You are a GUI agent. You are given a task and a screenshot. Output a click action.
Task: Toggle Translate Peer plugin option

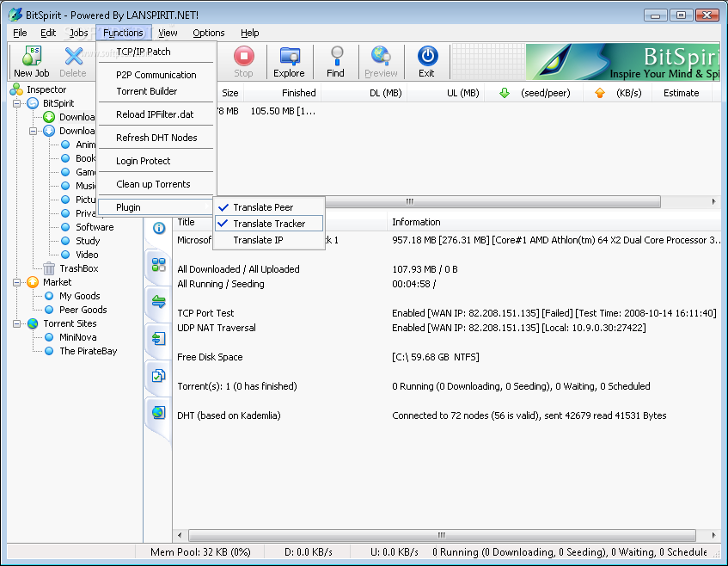pyautogui.click(x=269, y=207)
